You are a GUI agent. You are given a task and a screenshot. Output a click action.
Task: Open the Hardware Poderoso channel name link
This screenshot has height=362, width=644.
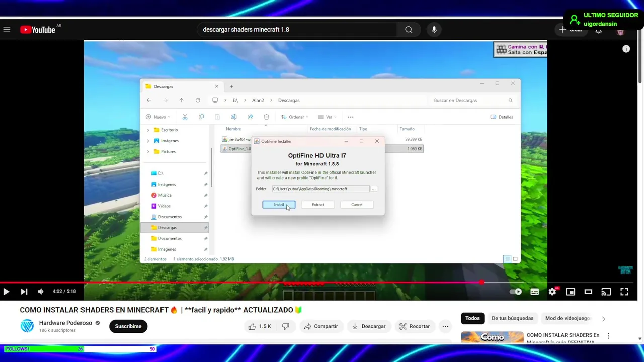(x=65, y=323)
